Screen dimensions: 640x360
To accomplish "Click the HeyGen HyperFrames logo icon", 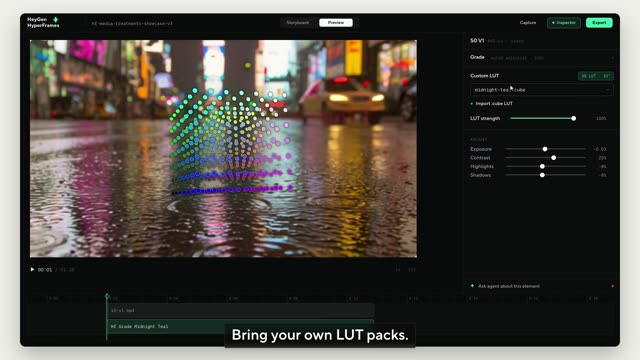I will [56, 20].
